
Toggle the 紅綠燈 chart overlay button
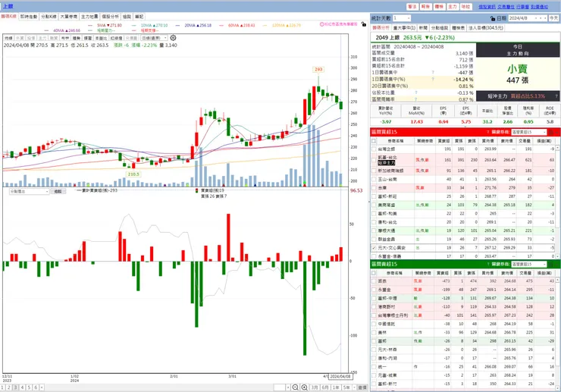(116, 38)
